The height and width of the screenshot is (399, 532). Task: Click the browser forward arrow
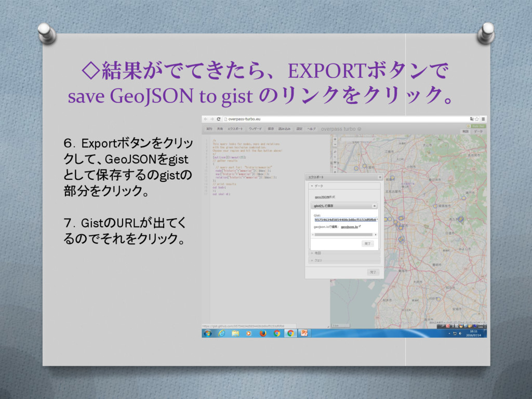tap(212, 119)
